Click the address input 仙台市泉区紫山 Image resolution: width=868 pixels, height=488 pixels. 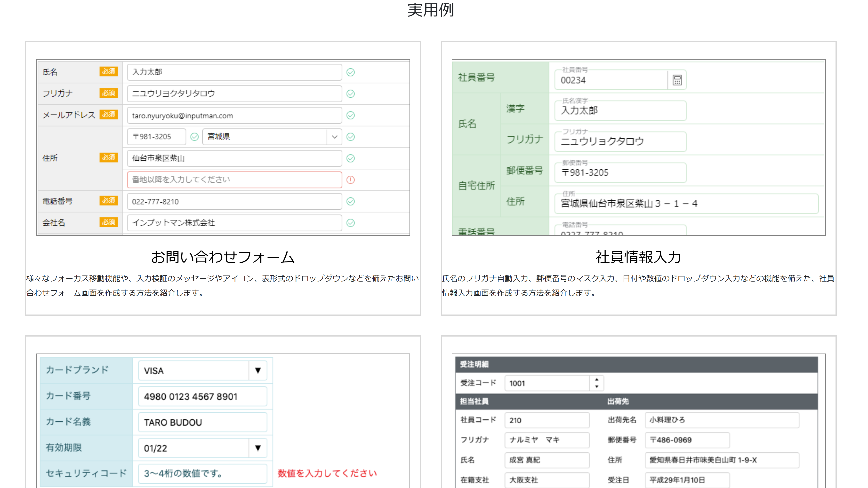coord(234,158)
